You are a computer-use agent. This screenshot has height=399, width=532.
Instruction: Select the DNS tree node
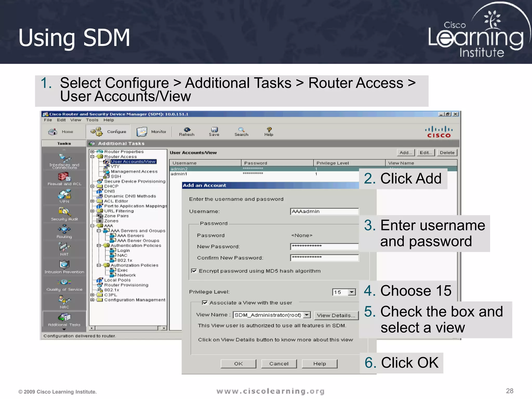tap(109, 191)
